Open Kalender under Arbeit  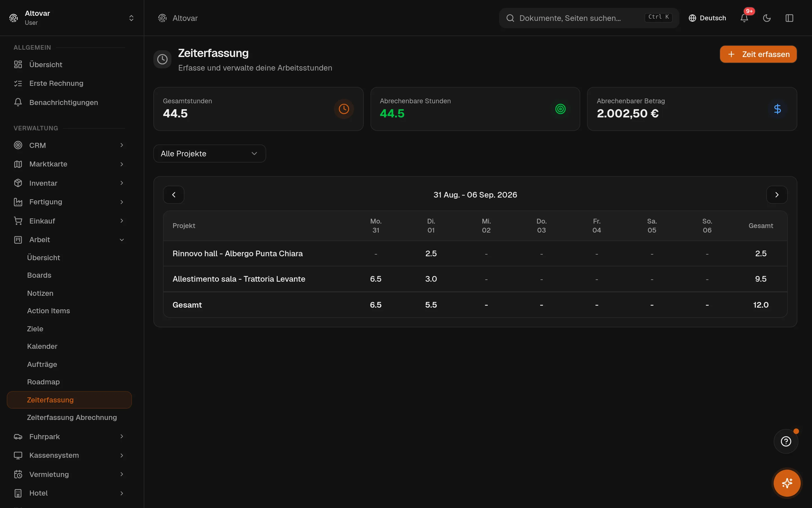(42, 346)
